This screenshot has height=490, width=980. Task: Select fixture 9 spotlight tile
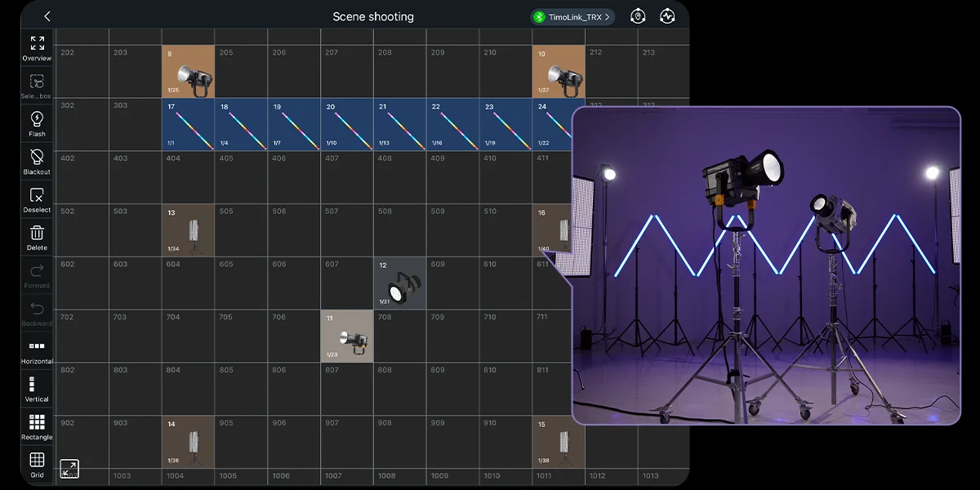click(188, 72)
